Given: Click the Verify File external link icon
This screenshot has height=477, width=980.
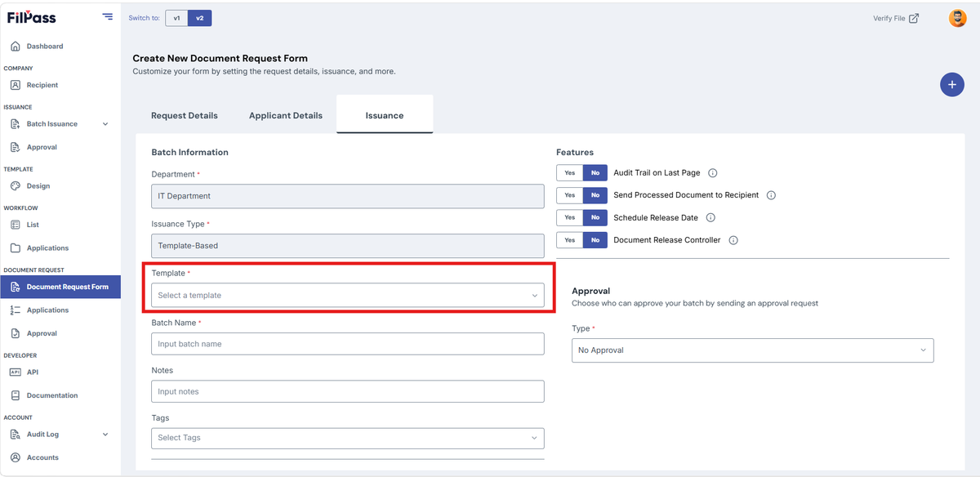Looking at the screenshot, I should [914, 18].
